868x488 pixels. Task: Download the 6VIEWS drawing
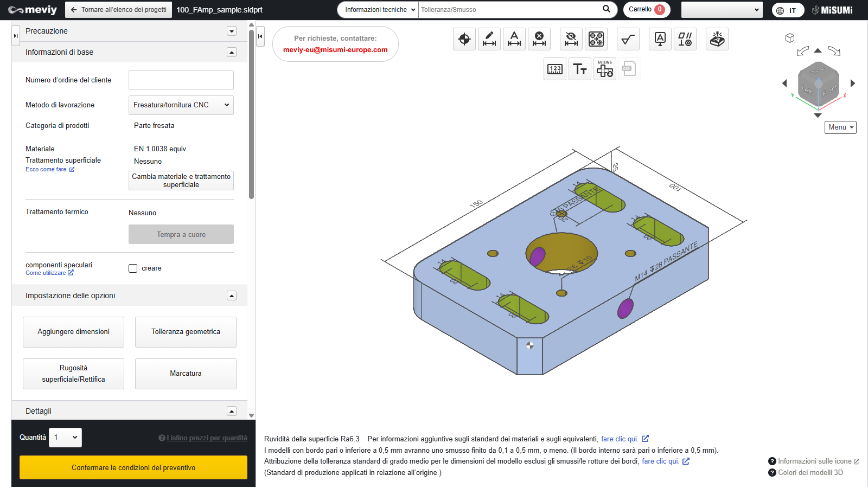(x=605, y=69)
